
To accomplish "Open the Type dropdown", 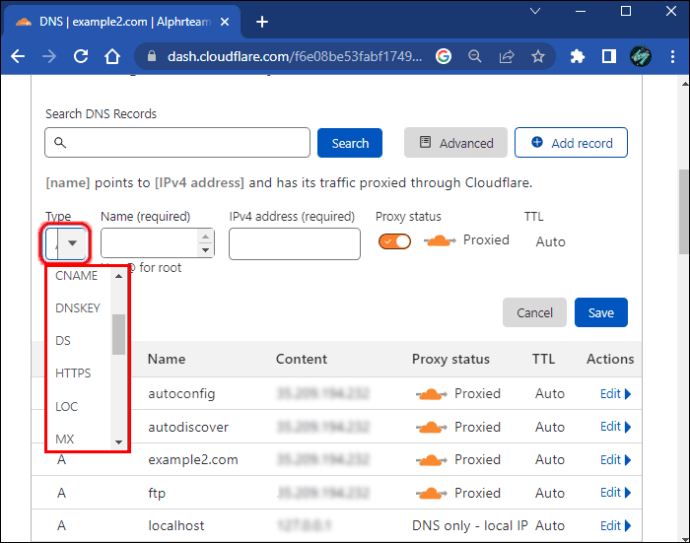I will pyautogui.click(x=66, y=243).
